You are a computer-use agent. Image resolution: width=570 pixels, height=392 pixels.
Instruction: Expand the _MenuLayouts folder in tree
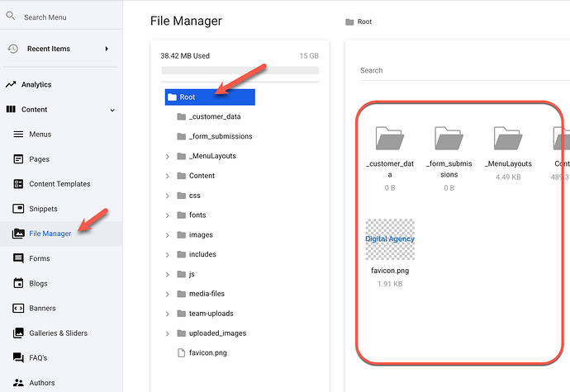(167, 157)
